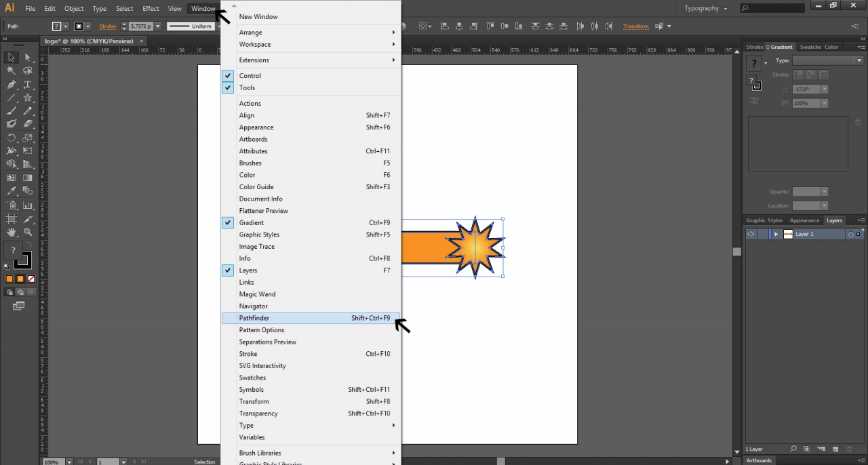The image size is (868, 465).
Task: Set fill to None in the toolbox
Action: (x=31, y=279)
